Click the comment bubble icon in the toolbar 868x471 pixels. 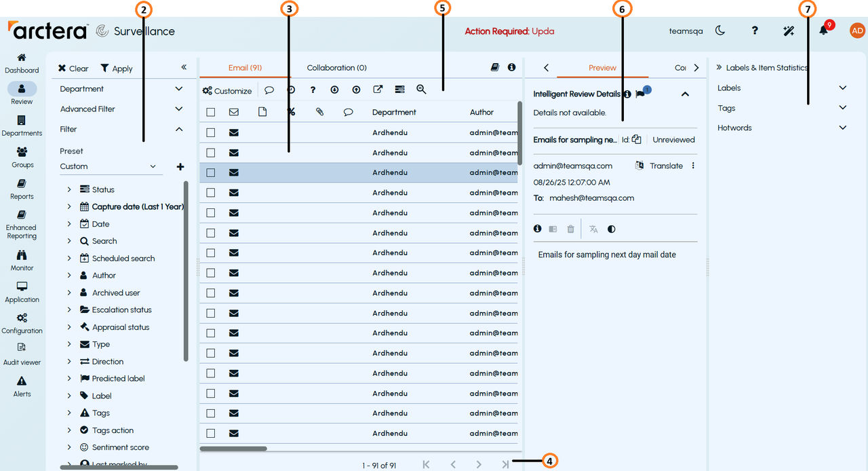tap(269, 90)
